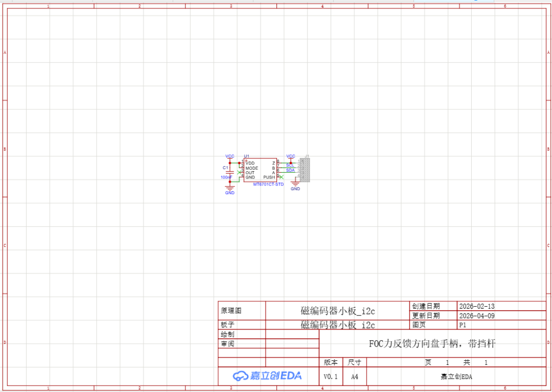Click the title 磁编码器小板_i2c in 原理图 row
552x392 pixels.
[x=338, y=310]
